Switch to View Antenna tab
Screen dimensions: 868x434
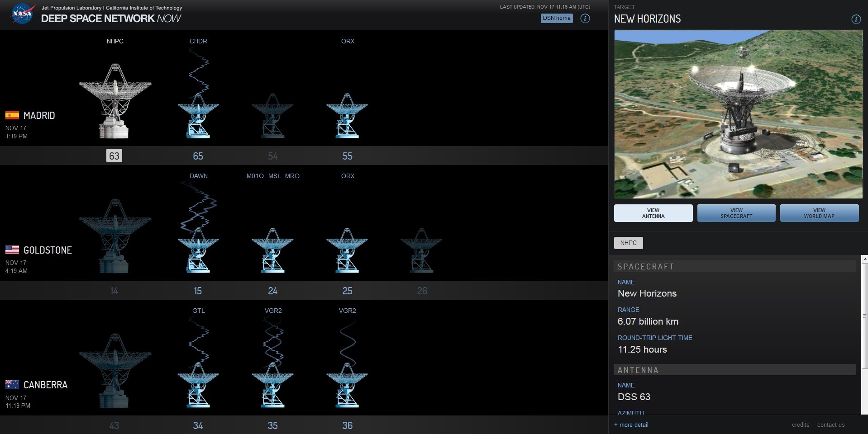pos(653,213)
